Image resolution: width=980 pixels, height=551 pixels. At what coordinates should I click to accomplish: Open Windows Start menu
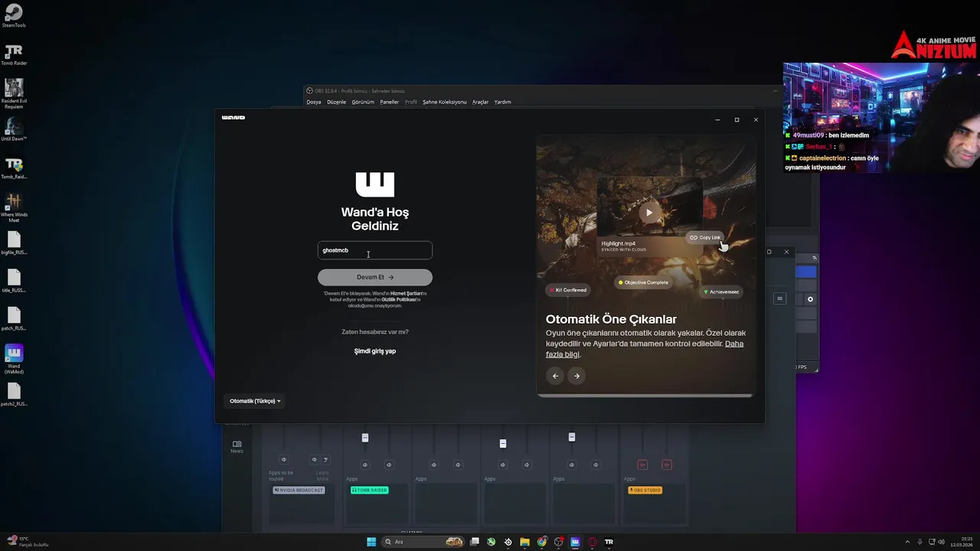click(x=371, y=542)
